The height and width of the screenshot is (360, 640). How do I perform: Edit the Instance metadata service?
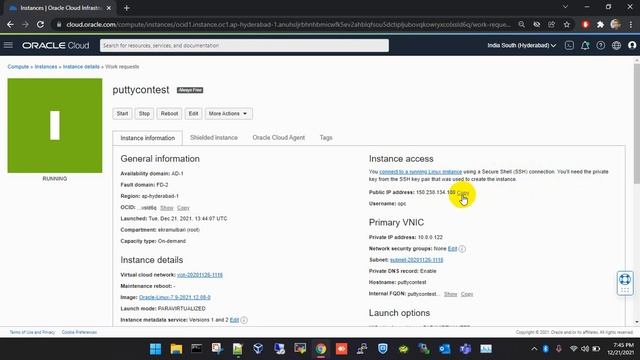(234, 320)
